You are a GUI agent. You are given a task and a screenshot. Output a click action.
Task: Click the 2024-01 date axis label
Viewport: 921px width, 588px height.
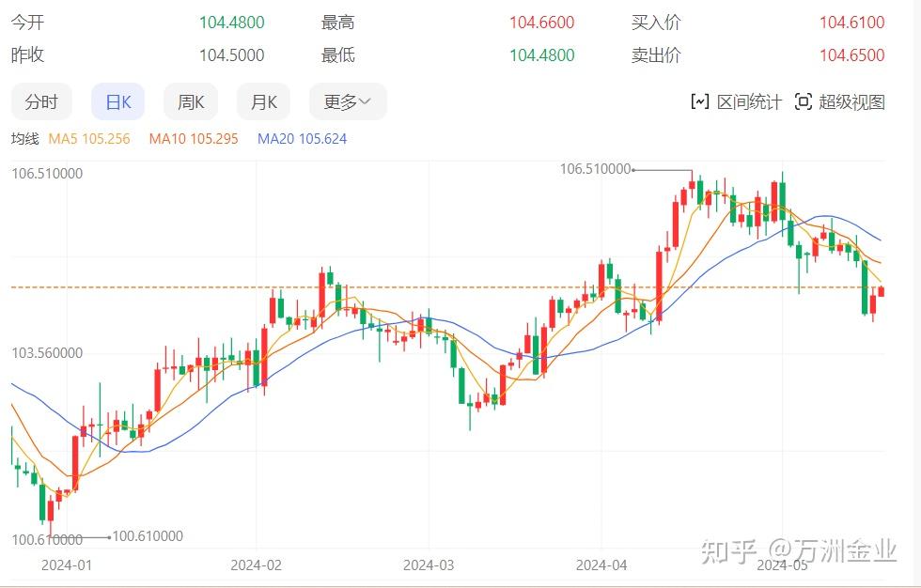click(67, 565)
